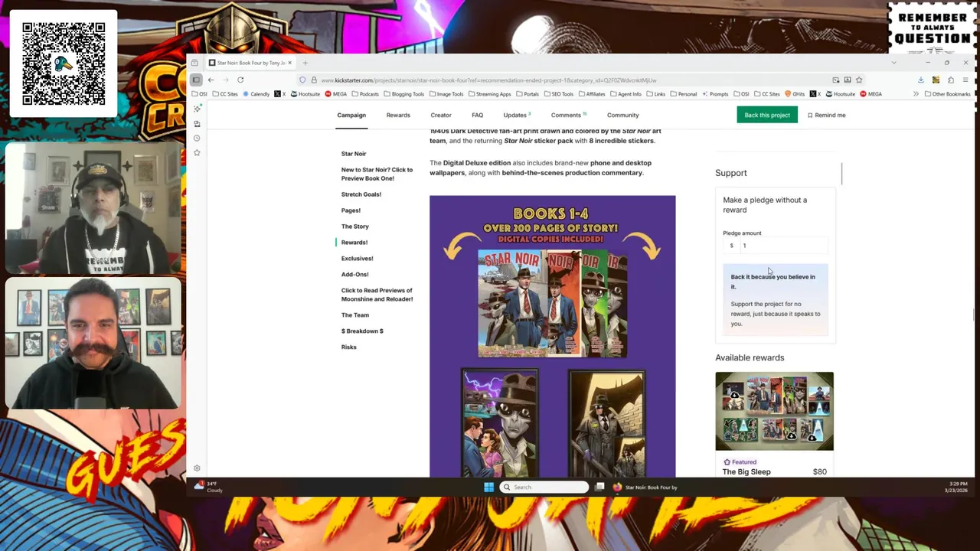This screenshot has height=551, width=980.
Task: Jump to the Pages! section
Action: point(351,210)
